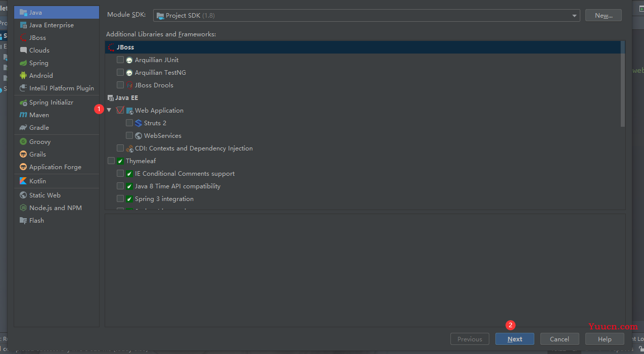
Task: Enable the Arquillian JUnit checkbox
Action: [120, 60]
